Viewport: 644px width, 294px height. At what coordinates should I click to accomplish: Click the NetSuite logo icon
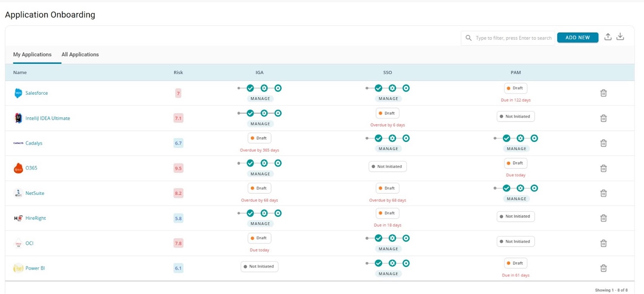click(x=18, y=193)
